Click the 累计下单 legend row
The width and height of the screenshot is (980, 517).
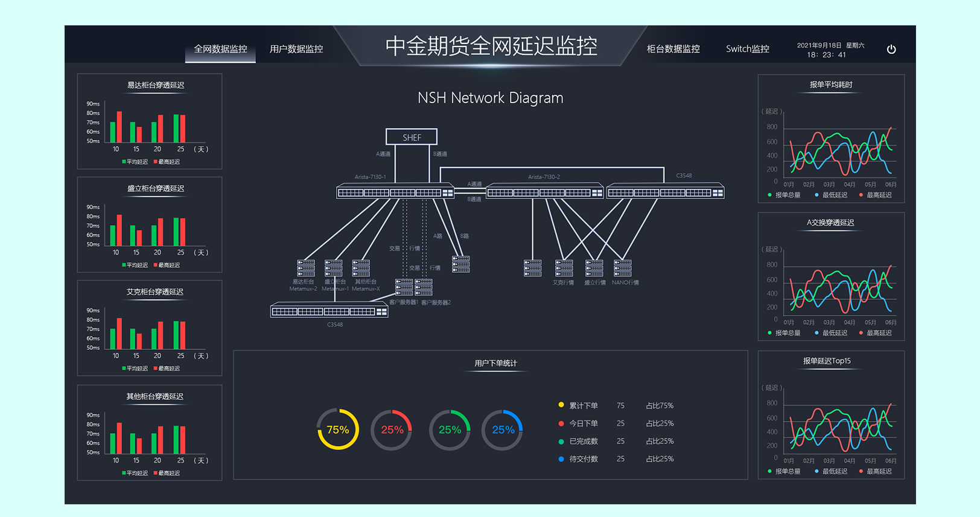point(616,405)
